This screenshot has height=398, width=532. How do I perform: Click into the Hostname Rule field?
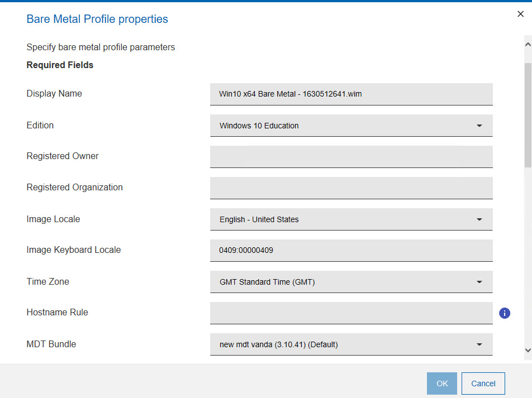tap(351, 313)
